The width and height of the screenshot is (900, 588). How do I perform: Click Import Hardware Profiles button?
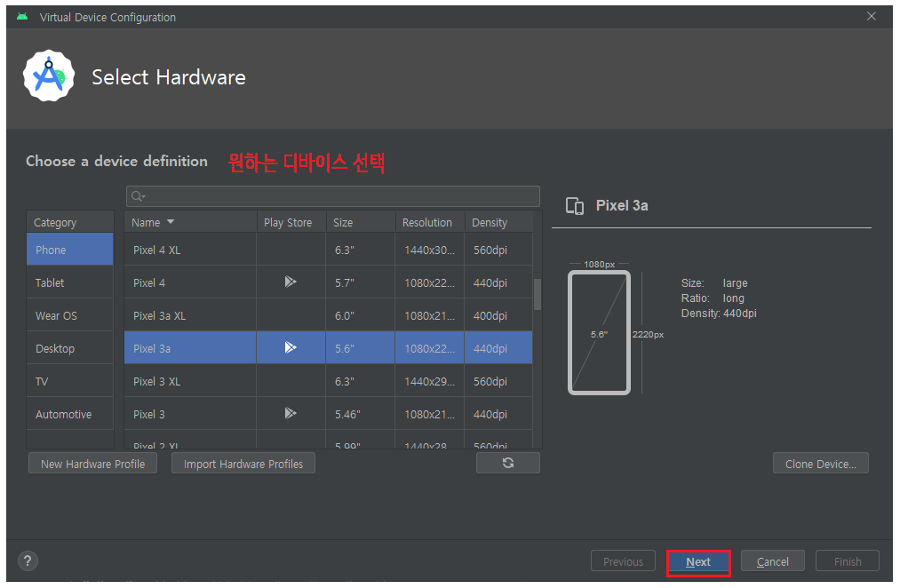click(243, 464)
